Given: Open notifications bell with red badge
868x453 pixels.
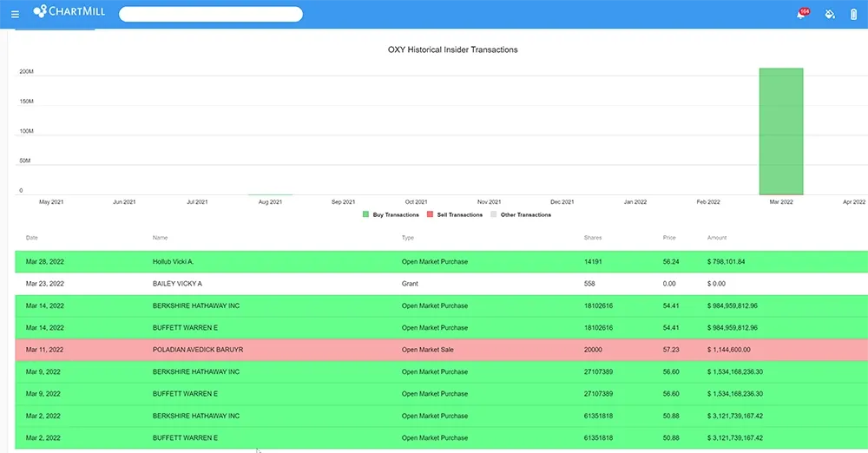Looking at the screenshot, I should click(802, 13).
